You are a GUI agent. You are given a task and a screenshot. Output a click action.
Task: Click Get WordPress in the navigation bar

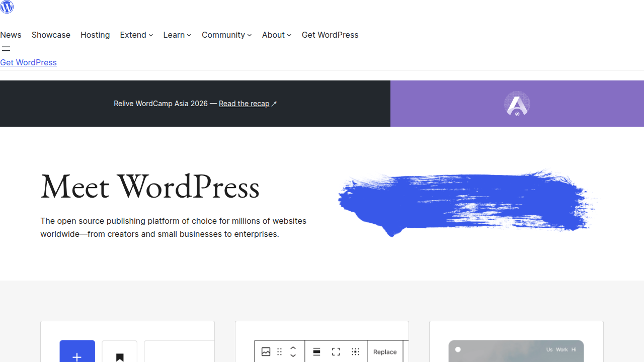(x=330, y=35)
